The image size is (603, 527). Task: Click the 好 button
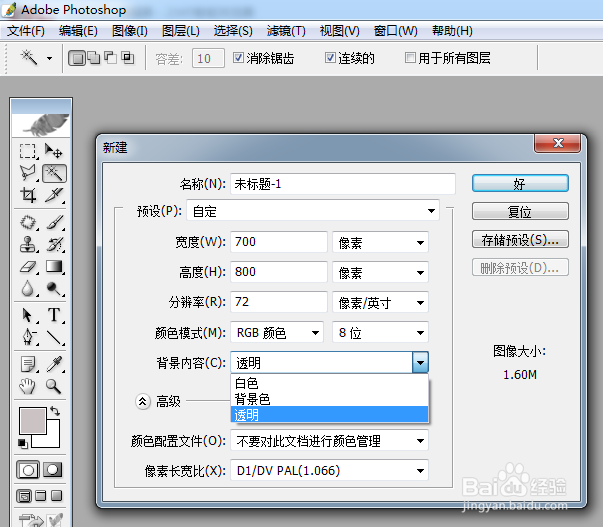(520, 183)
